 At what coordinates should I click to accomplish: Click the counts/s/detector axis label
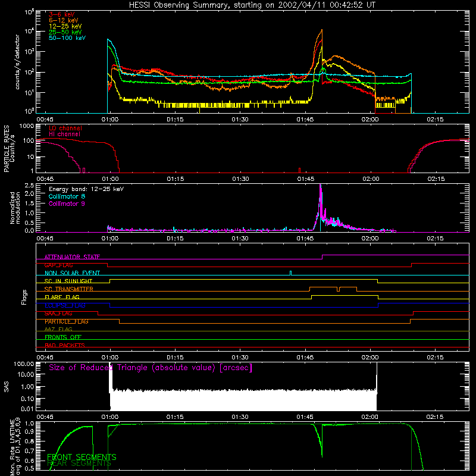click(x=17, y=62)
